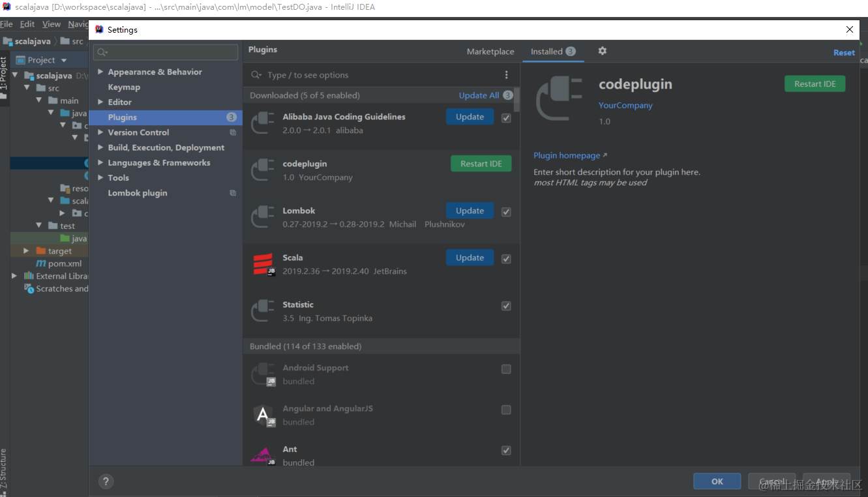Switch to the Marketplace tab
This screenshot has height=497, width=868.
(490, 52)
